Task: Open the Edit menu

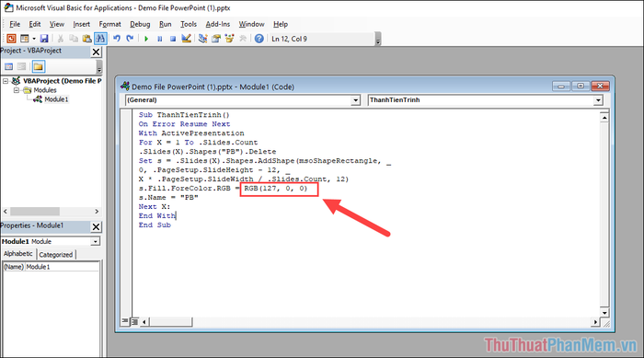Action: [35, 24]
